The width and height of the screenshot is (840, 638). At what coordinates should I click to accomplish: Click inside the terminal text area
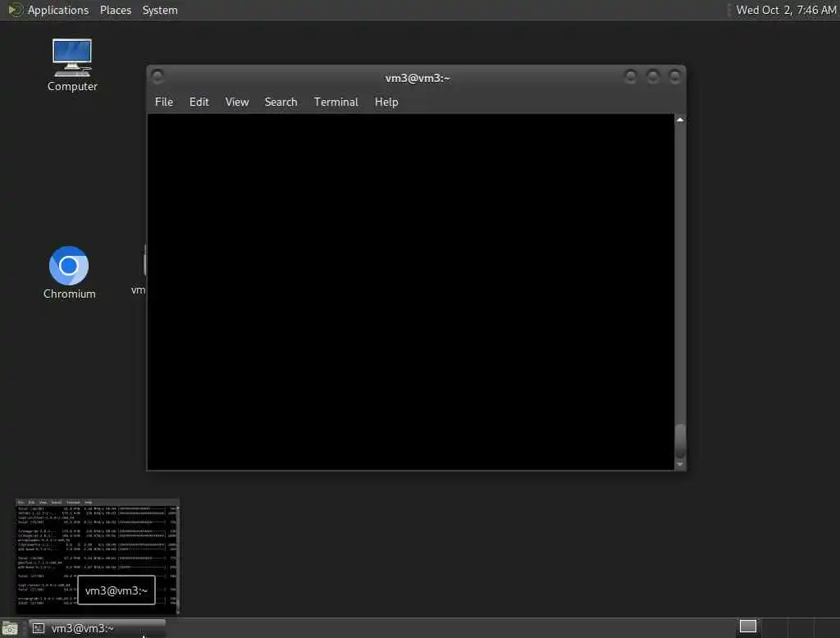click(411, 292)
